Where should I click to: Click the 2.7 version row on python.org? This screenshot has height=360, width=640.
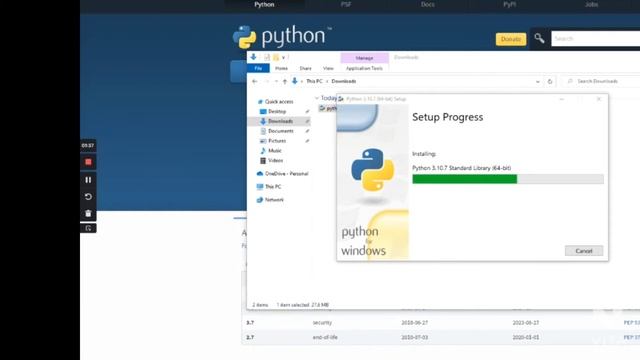[441, 337]
